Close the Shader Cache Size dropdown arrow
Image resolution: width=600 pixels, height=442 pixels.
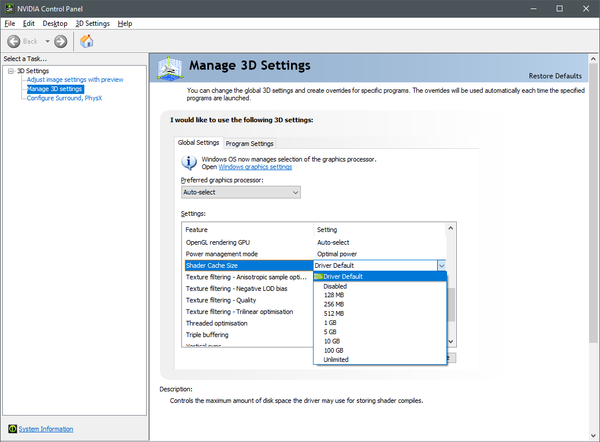[441, 265]
